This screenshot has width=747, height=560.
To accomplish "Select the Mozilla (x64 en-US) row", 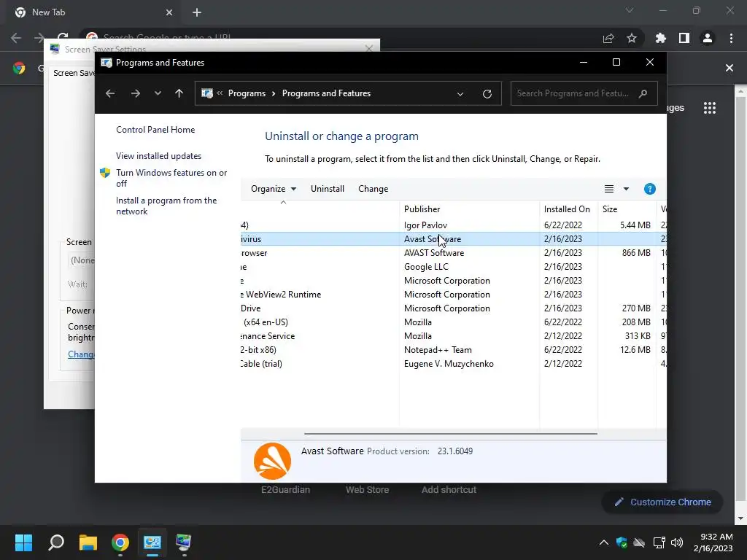I will 454,322.
